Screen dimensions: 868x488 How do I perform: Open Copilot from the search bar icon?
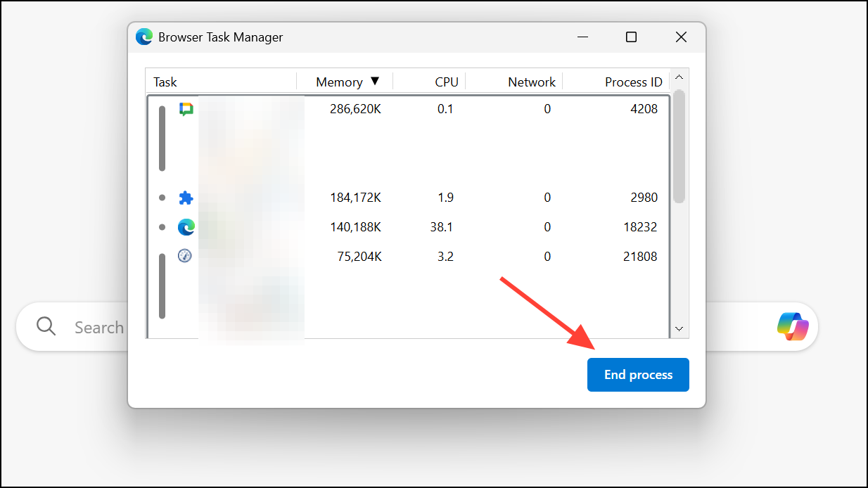793,326
